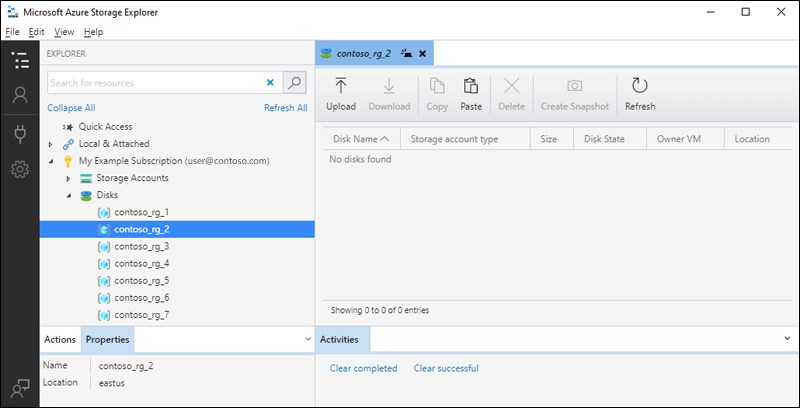The image size is (800, 408).
Task: Click the Location column header
Action: point(759,139)
